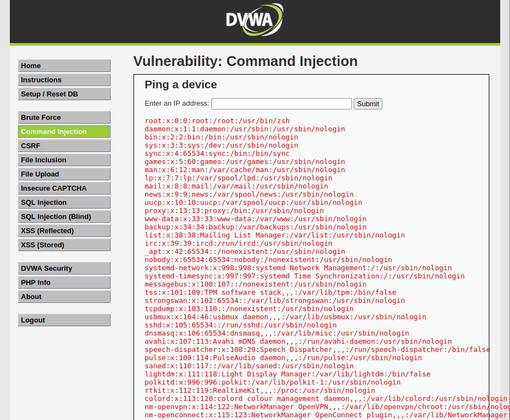This screenshot has height=420, width=510.
Task: Click the avahi mDNS daemon line
Action: coord(298,342)
